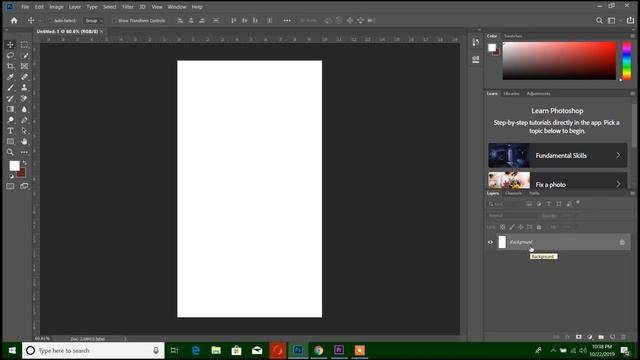The width and height of the screenshot is (640, 360).
Task: Create a new group folder in Layers
Action: (601, 337)
